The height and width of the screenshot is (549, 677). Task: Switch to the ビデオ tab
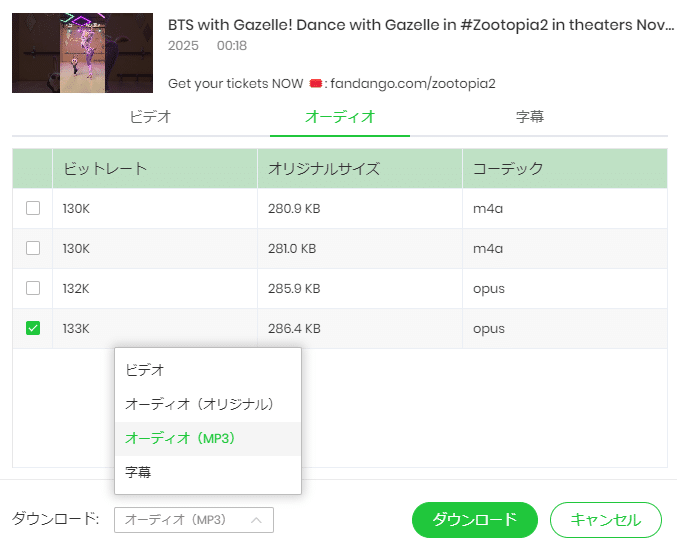[150, 117]
